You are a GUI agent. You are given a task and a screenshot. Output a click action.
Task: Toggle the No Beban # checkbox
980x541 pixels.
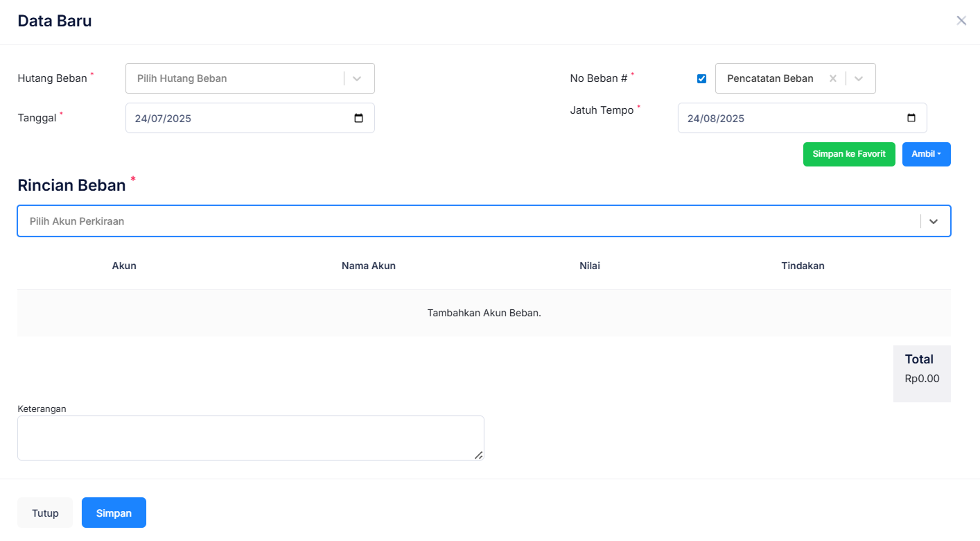pos(701,78)
